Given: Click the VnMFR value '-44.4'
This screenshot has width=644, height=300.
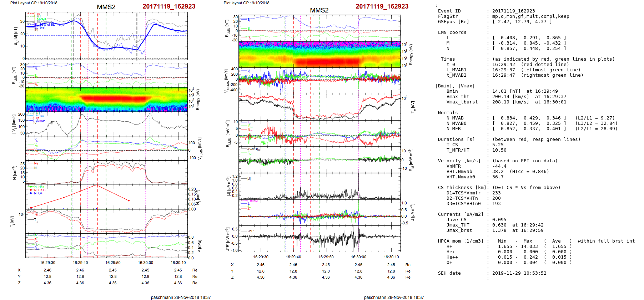Looking at the screenshot, I should point(499,166).
